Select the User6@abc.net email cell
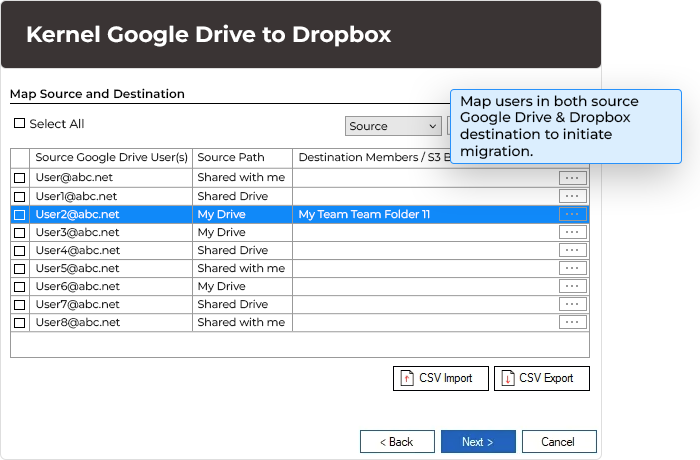This screenshot has width=700, height=460. coord(111,286)
